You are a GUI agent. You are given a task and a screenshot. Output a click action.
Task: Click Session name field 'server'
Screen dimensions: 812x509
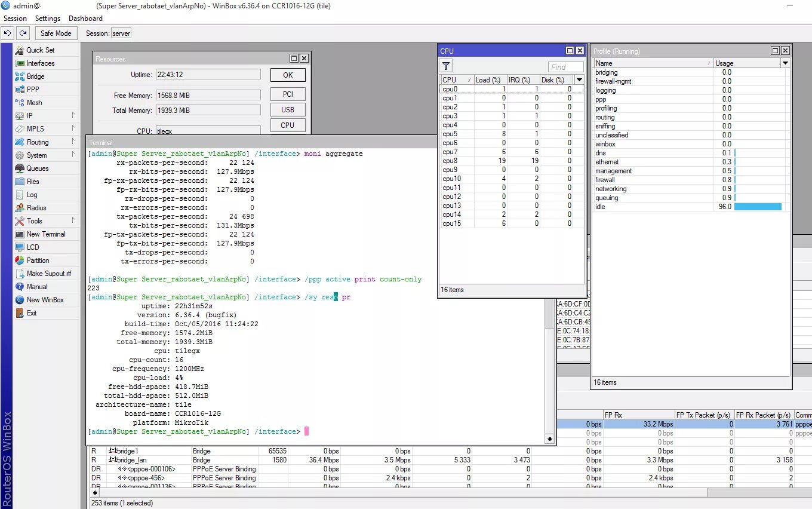tap(121, 33)
